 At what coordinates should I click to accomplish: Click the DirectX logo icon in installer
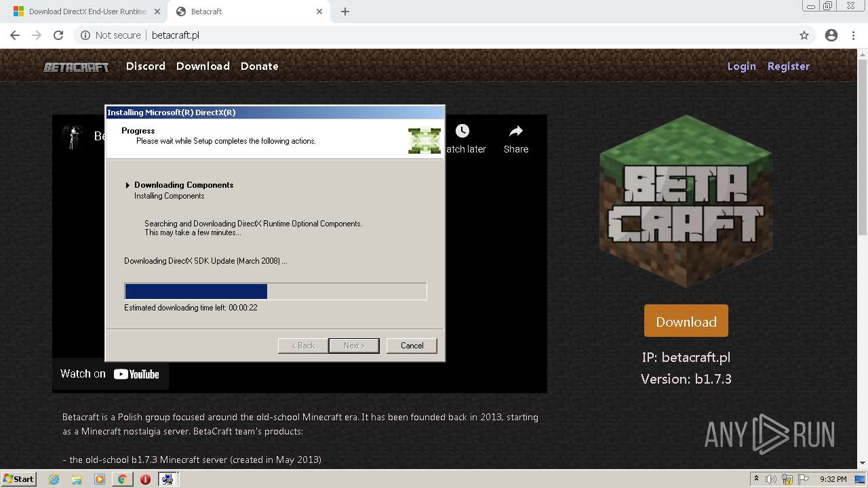pyautogui.click(x=425, y=140)
